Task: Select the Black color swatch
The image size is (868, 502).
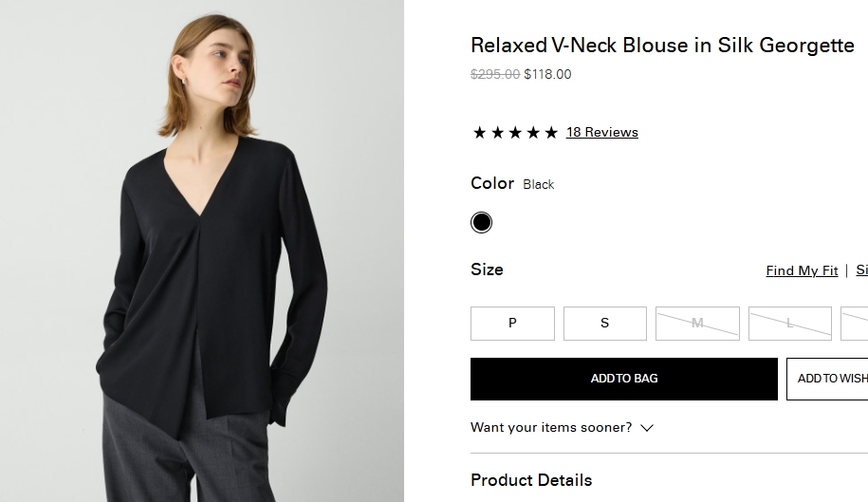Action: click(482, 223)
